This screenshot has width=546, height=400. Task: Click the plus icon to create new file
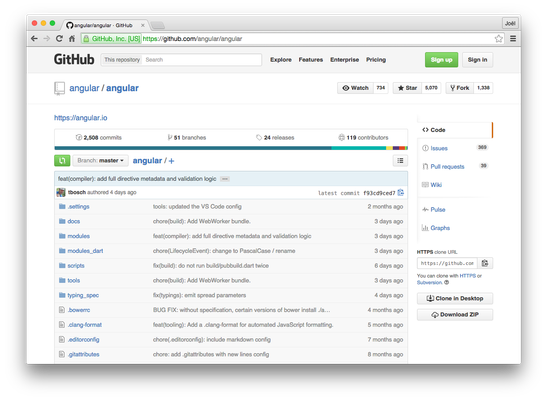171,161
